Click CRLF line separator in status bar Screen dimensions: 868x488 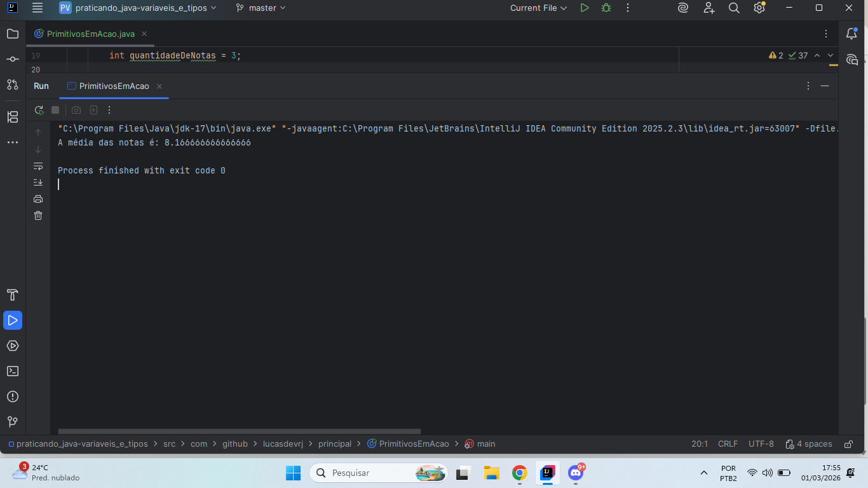728,444
